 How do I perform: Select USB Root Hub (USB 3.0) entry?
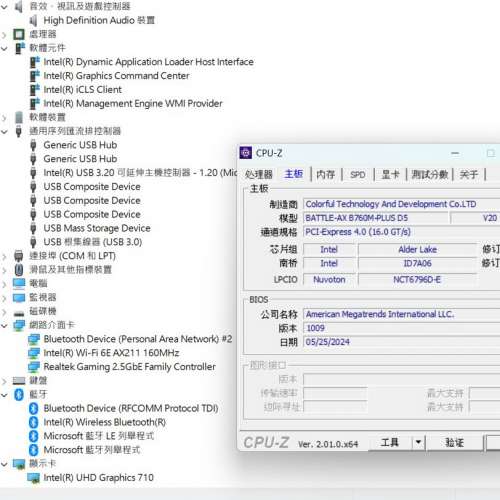[x=93, y=242]
